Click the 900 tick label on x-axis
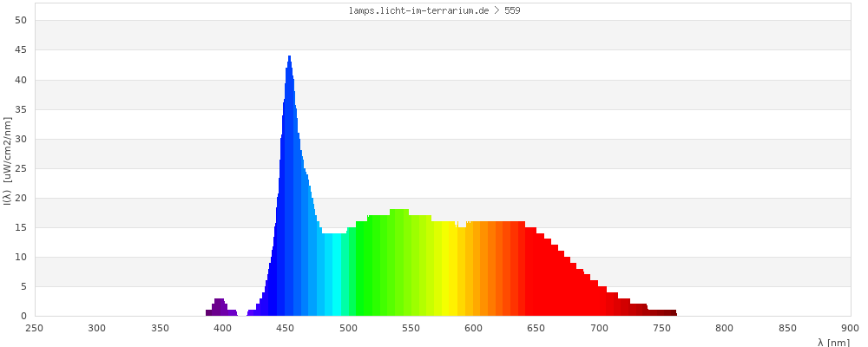868x347 pixels. coord(850,328)
